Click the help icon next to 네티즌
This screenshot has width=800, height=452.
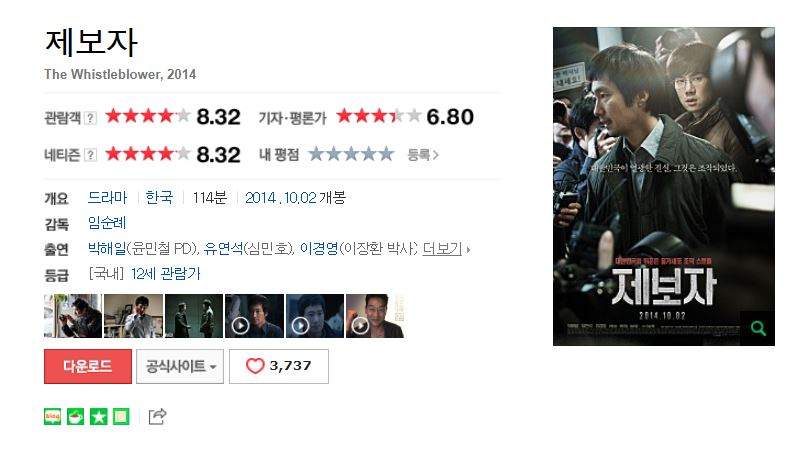click(90, 155)
